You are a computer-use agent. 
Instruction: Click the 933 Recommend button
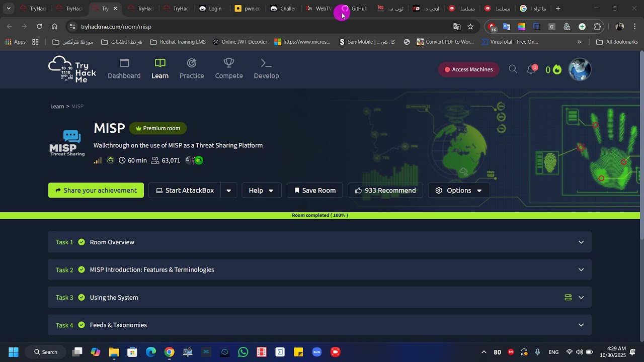pos(385,191)
